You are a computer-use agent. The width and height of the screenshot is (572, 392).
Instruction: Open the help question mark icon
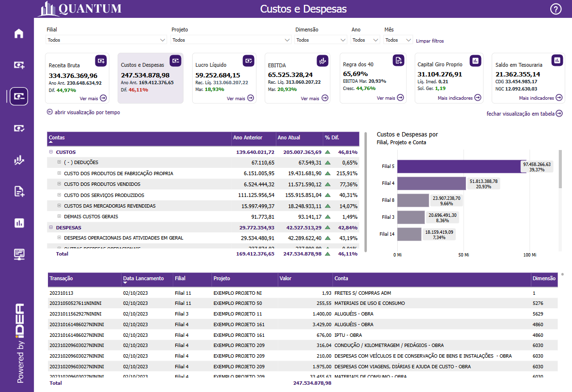556,9
